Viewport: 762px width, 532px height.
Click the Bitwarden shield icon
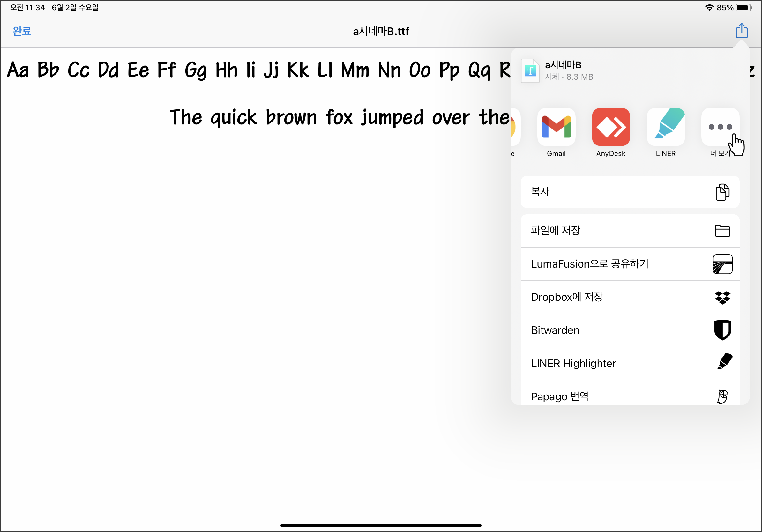[722, 330]
